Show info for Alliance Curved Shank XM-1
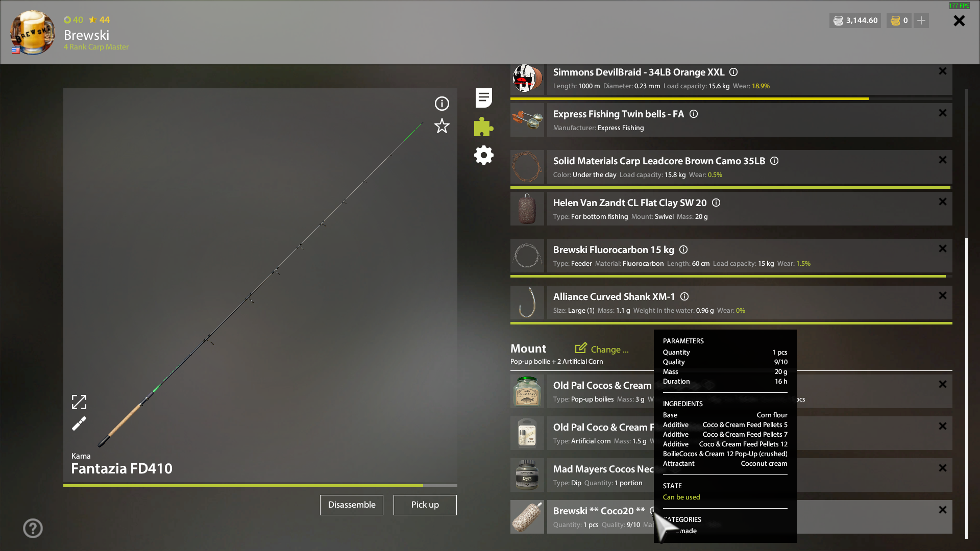The height and width of the screenshot is (551, 980). (684, 296)
